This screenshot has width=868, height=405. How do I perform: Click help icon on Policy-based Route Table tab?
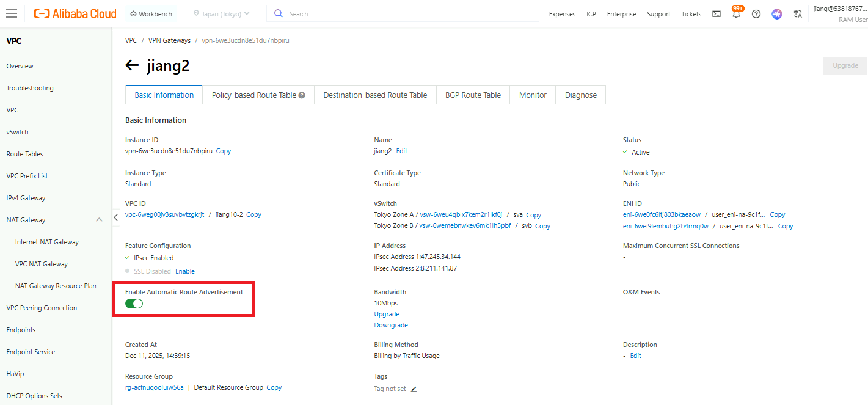tap(302, 95)
